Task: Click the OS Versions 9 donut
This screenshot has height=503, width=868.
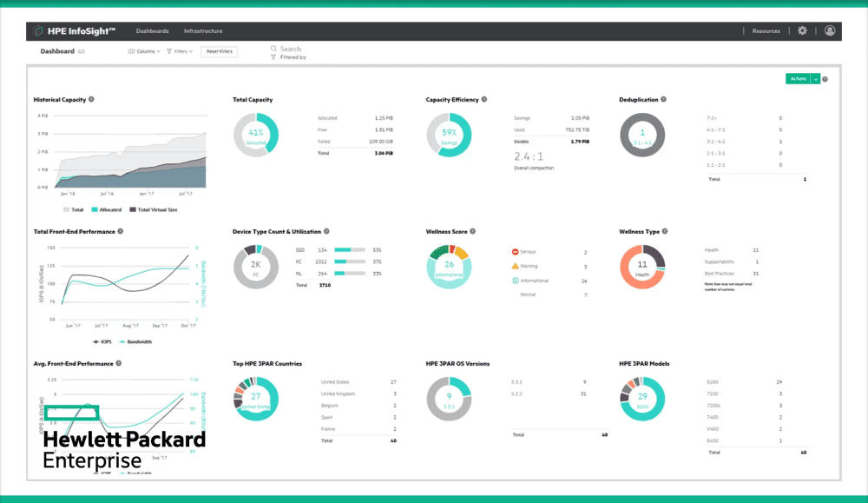Action: coord(449,399)
